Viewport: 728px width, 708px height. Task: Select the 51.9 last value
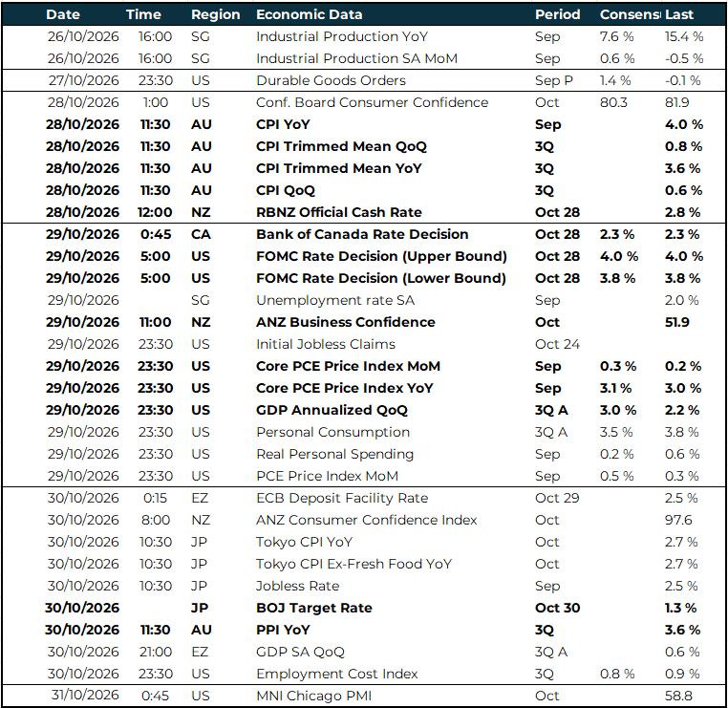(676, 322)
